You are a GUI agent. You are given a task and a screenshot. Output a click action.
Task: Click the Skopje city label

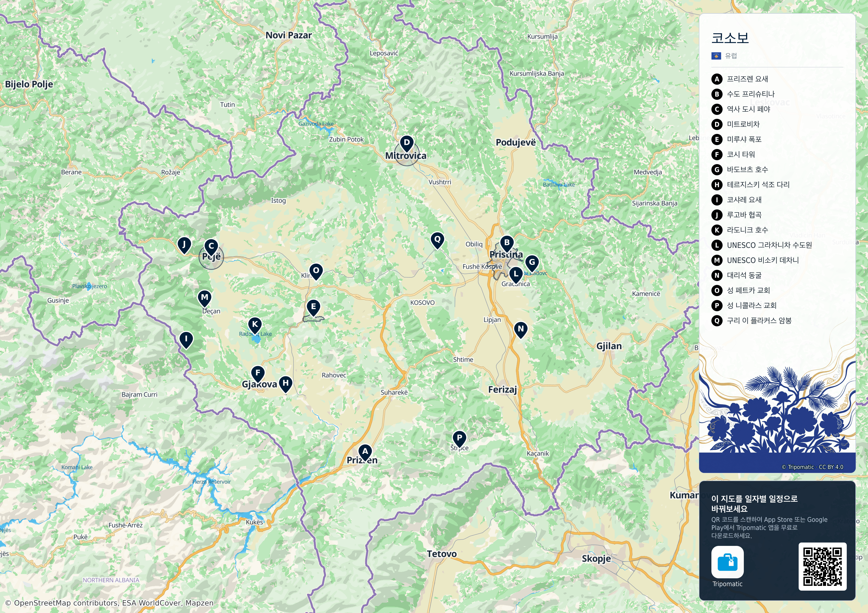[596, 559]
